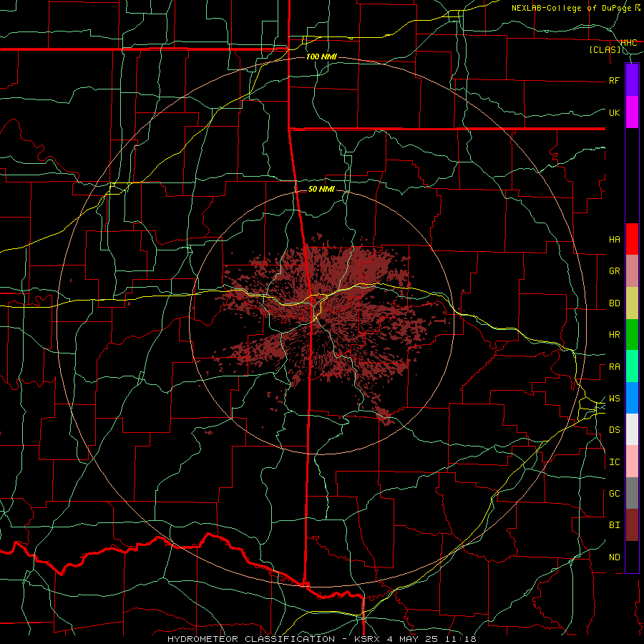Viewport: 644px width, 644px height.
Task: Click the 50 NMI range ring label
Action: click(x=321, y=189)
